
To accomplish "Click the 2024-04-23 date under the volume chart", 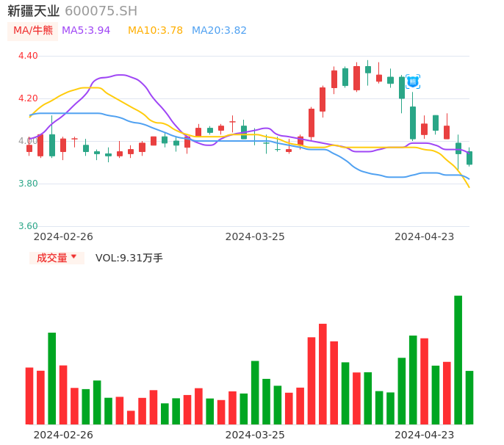I will pyautogui.click(x=424, y=435).
